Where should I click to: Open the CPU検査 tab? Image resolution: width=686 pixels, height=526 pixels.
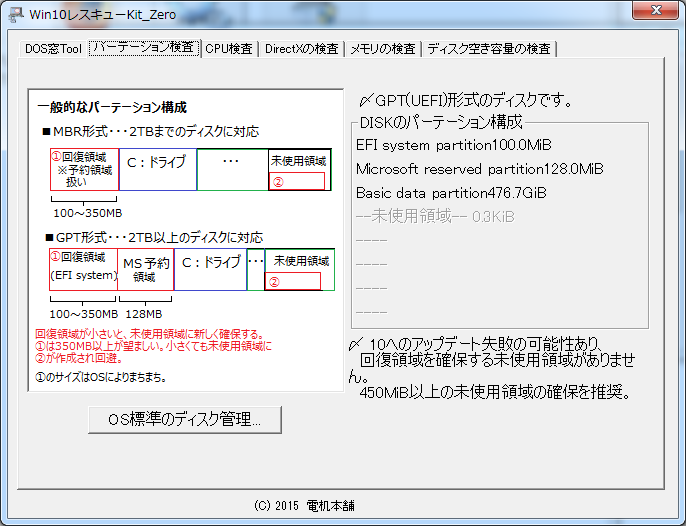[x=229, y=49]
